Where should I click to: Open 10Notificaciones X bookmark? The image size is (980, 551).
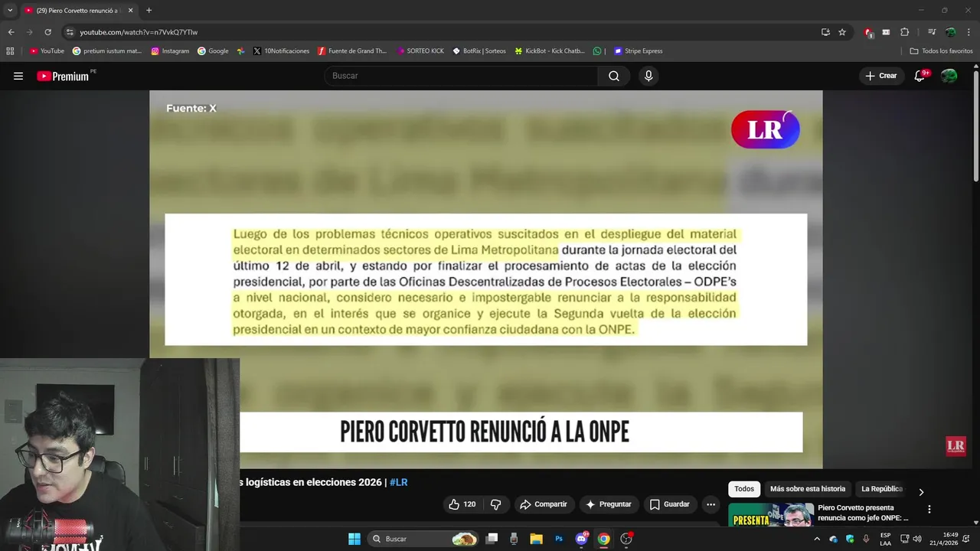(281, 51)
